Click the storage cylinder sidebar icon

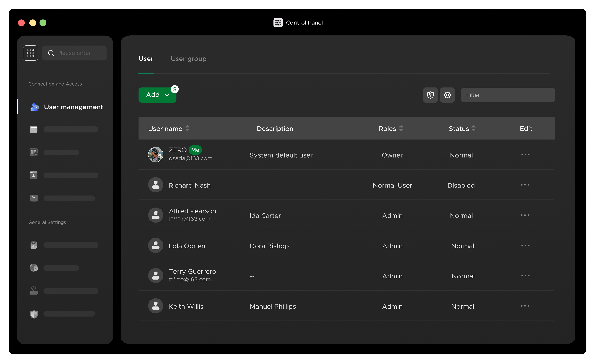[x=34, y=245]
